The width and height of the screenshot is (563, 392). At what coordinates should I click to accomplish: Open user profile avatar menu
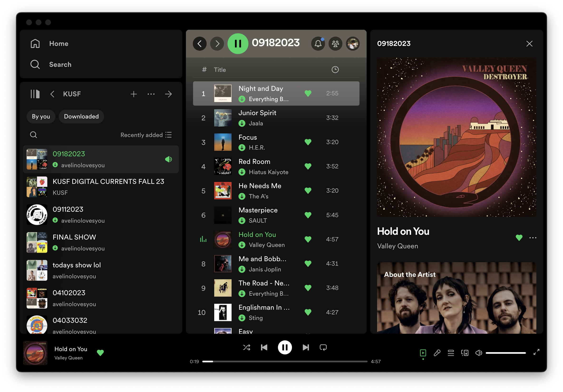[353, 44]
